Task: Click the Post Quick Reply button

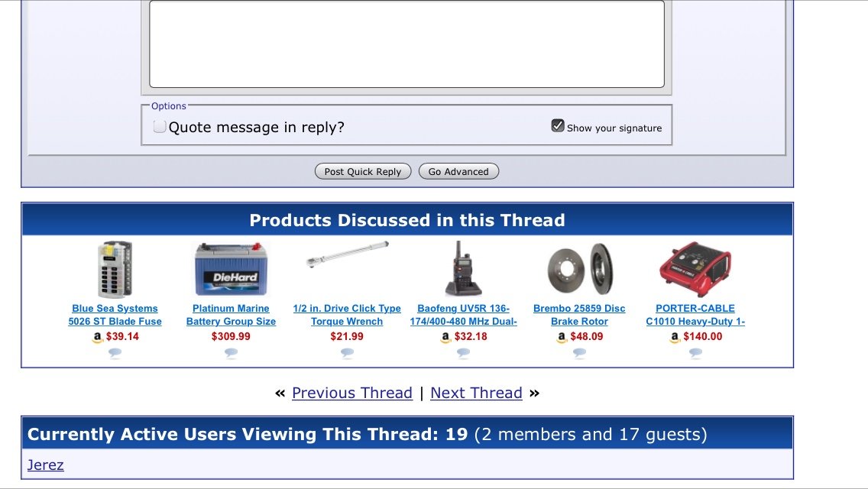Action: [x=363, y=172]
